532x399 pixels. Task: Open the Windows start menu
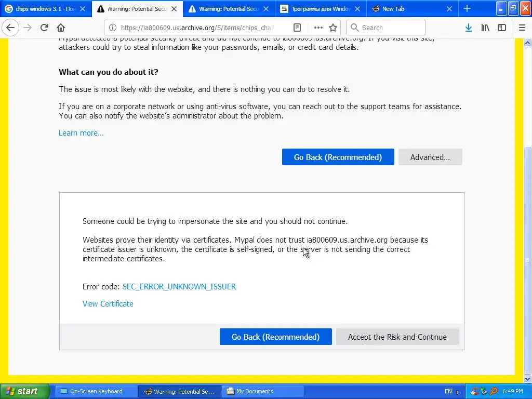(x=24, y=391)
